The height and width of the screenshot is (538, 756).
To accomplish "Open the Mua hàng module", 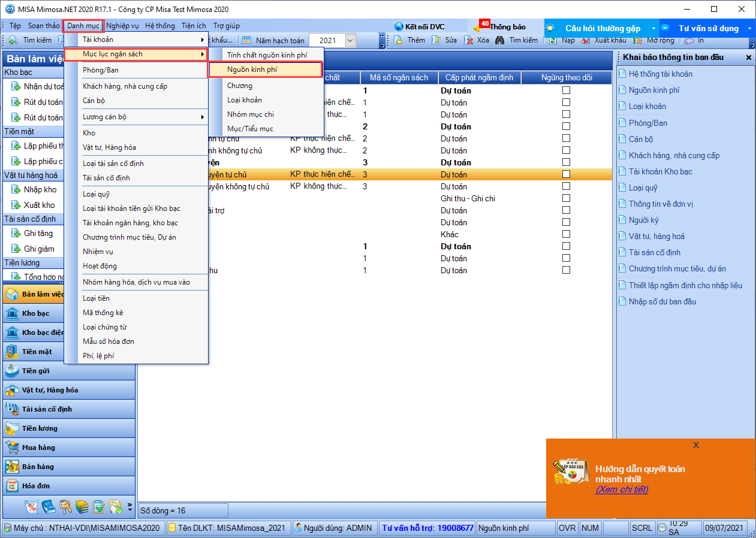I will tap(69, 448).
